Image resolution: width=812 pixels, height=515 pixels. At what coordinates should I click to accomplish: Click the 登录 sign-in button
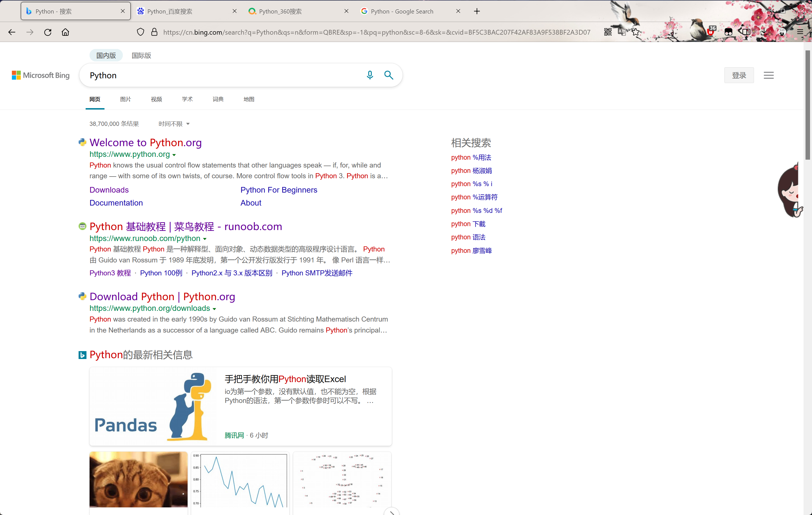tap(738, 75)
